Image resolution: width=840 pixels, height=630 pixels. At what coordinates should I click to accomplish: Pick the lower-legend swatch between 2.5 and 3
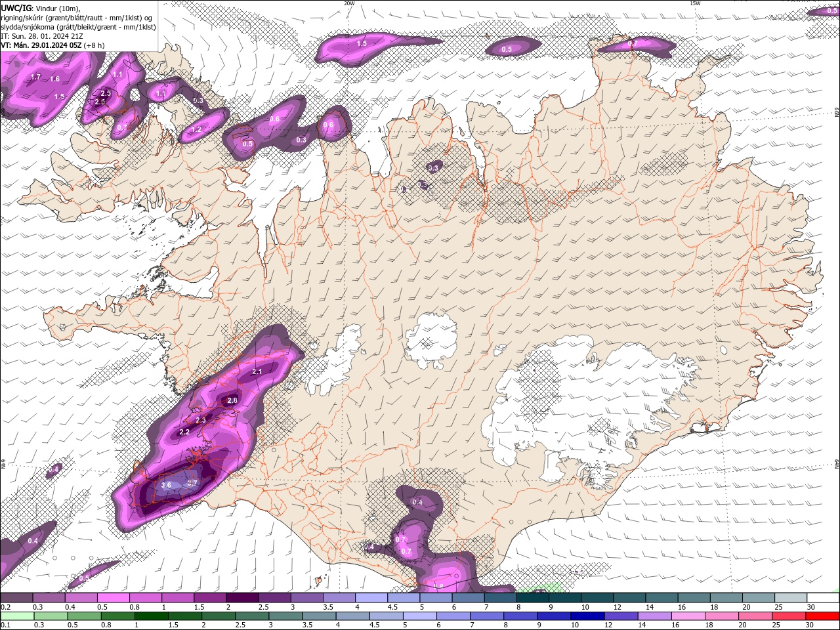[x=252, y=616]
